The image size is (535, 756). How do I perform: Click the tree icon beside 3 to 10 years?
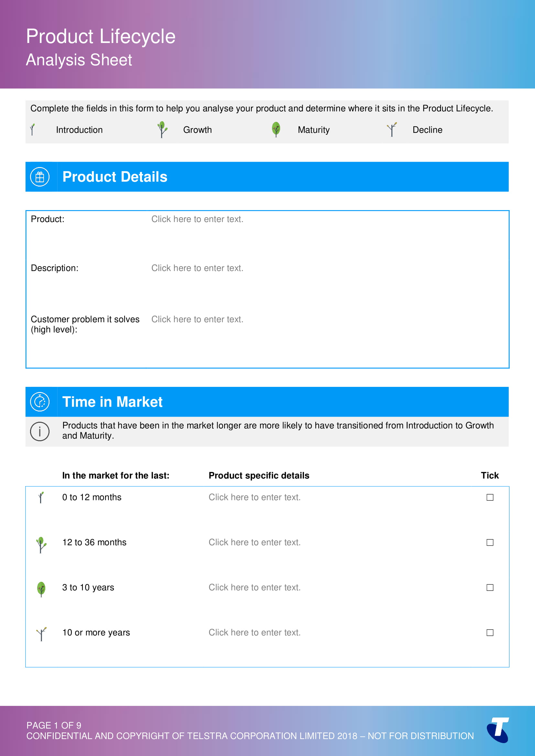[41, 589]
